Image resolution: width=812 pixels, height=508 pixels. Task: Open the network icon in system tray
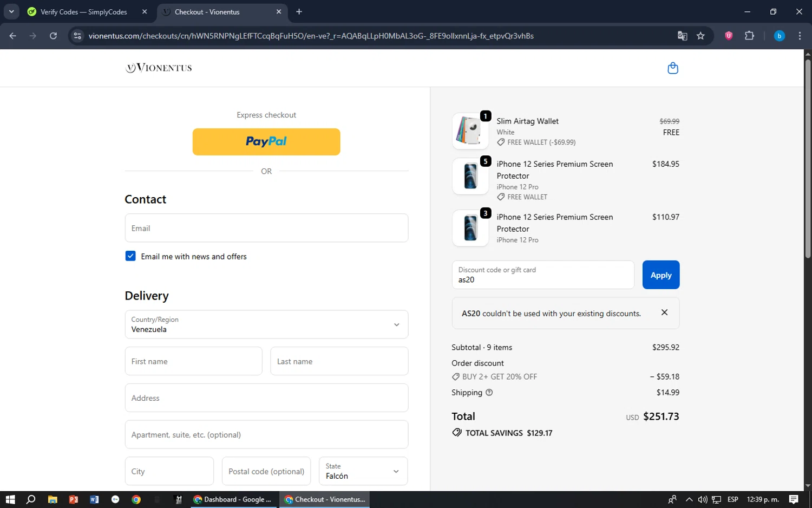pos(716,499)
